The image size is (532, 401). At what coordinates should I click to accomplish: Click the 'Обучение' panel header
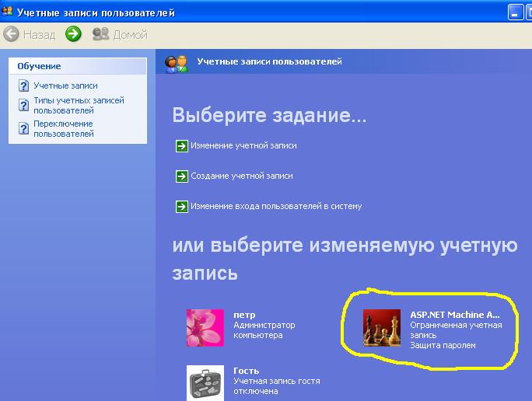[78, 66]
